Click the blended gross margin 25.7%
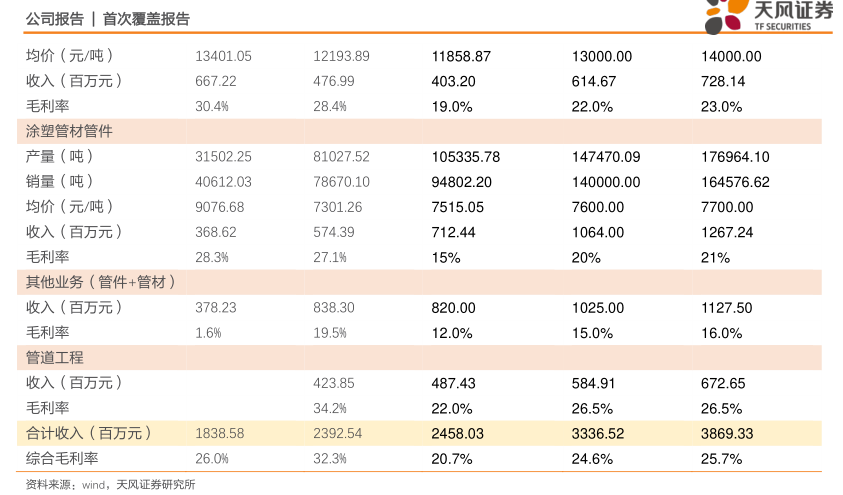 tap(721, 459)
